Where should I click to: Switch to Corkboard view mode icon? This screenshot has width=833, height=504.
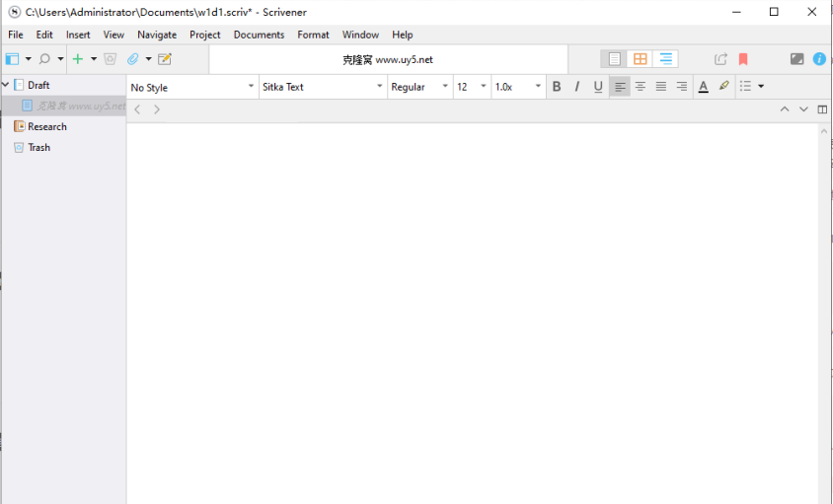[x=640, y=59]
